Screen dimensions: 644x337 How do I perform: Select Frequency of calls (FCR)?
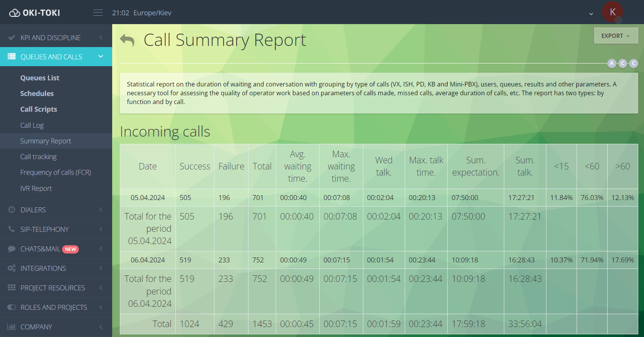pos(56,173)
